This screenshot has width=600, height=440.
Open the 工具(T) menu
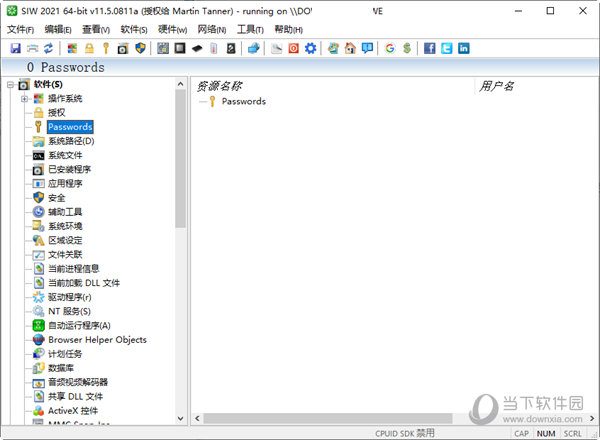(250, 29)
